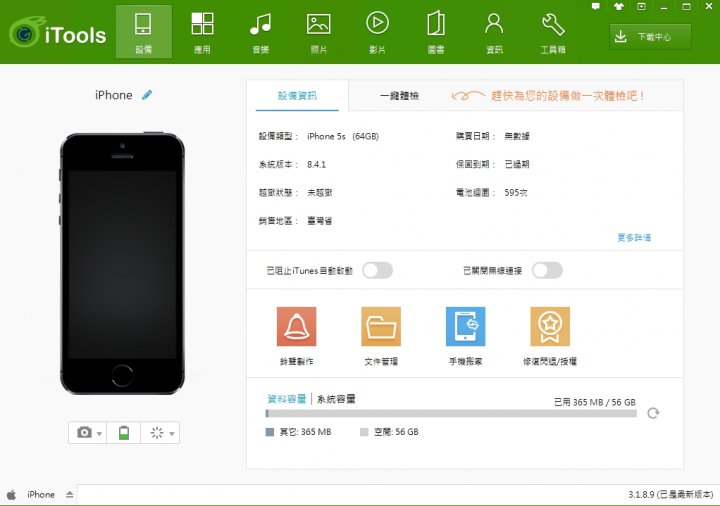
Task: Expand the spinner icon dropdown arrow
Action: [172, 433]
